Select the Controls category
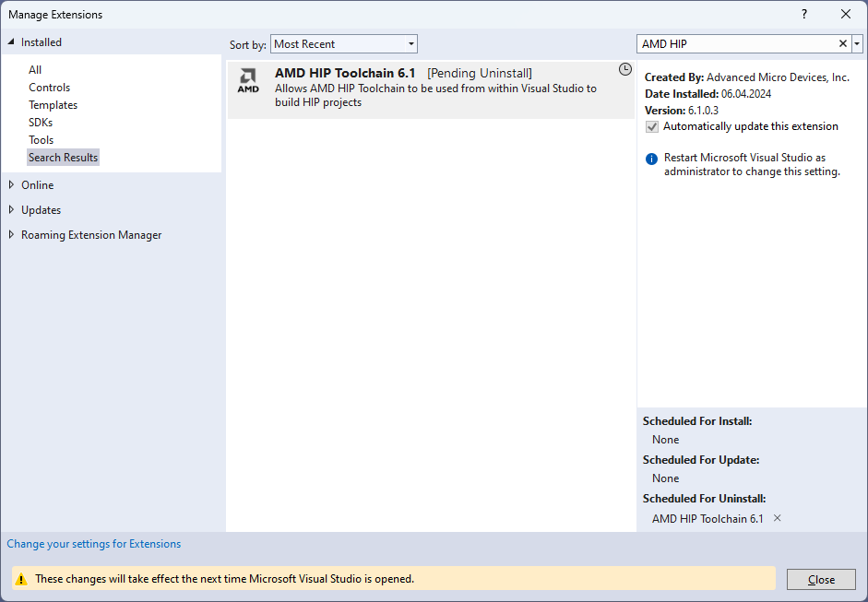This screenshot has width=868, height=602. 49,88
